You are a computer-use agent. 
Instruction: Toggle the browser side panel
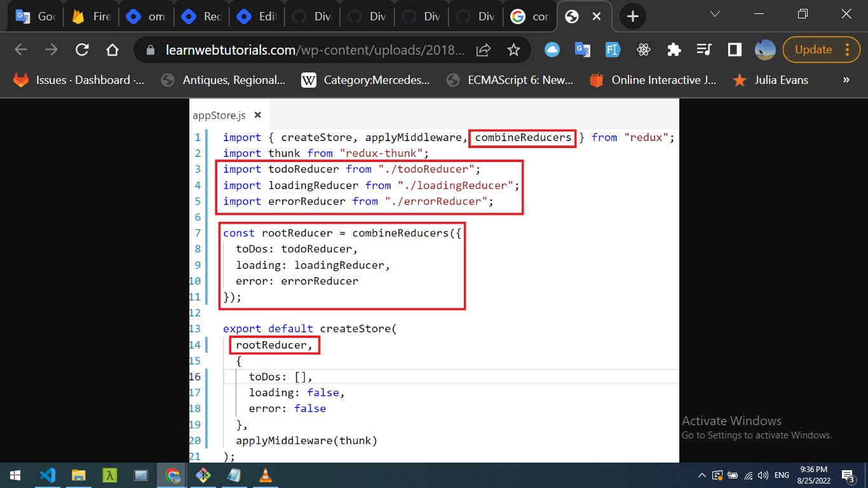point(735,50)
